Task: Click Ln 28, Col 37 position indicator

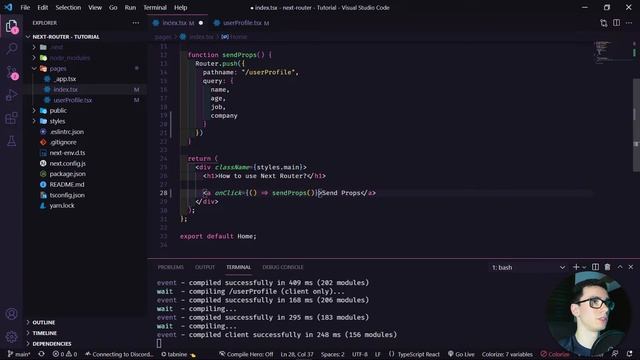Action: [297, 354]
